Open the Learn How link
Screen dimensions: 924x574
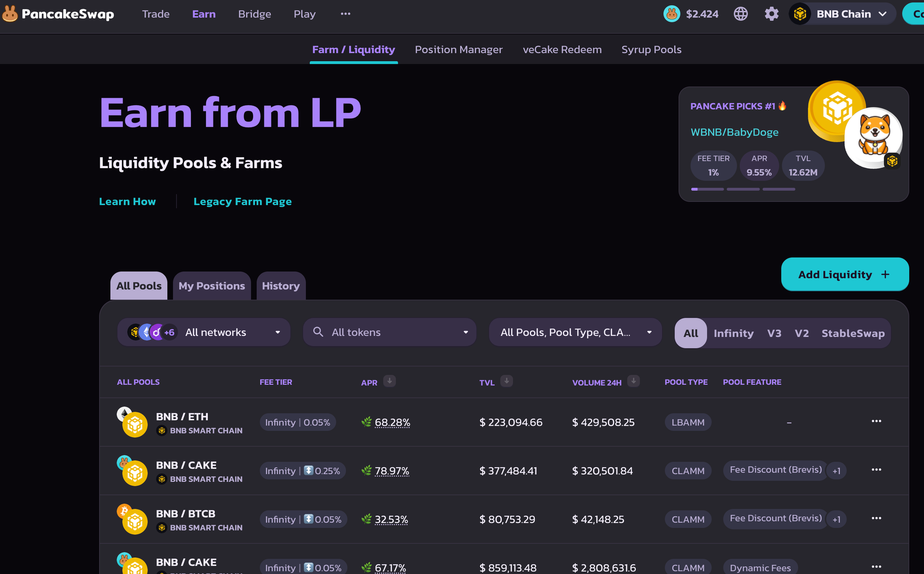click(x=128, y=202)
